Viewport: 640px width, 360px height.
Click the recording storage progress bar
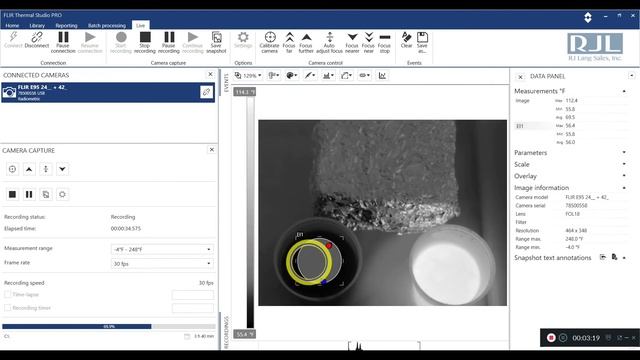click(109, 327)
